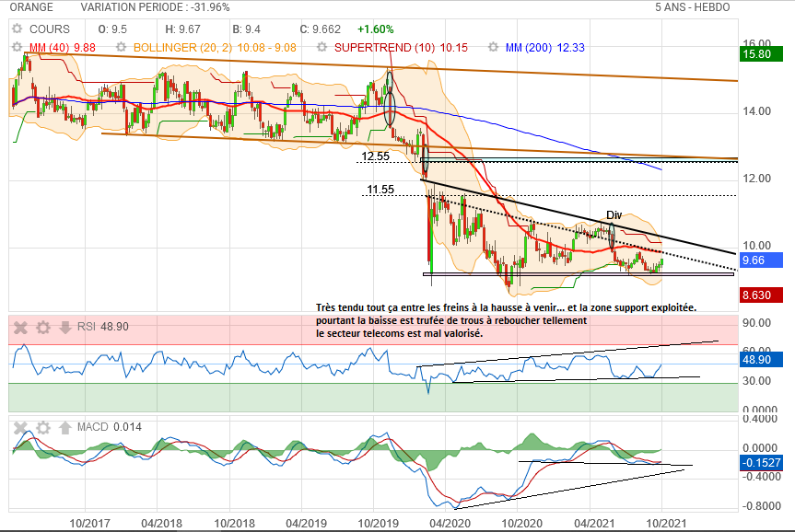Click the green 15.80 price tag
This screenshot has width=795, height=532.
pos(761,54)
